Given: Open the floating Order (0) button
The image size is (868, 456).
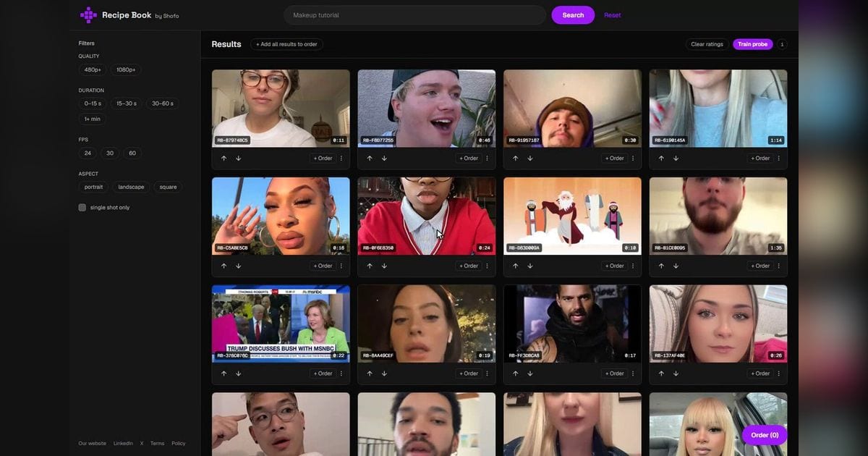Looking at the screenshot, I should pyautogui.click(x=765, y=435).
